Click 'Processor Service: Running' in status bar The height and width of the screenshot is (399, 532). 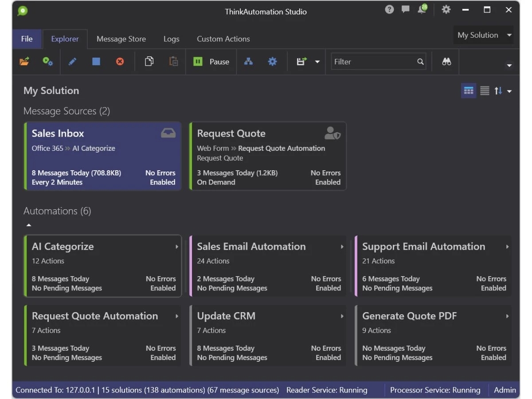coord(435,390)
